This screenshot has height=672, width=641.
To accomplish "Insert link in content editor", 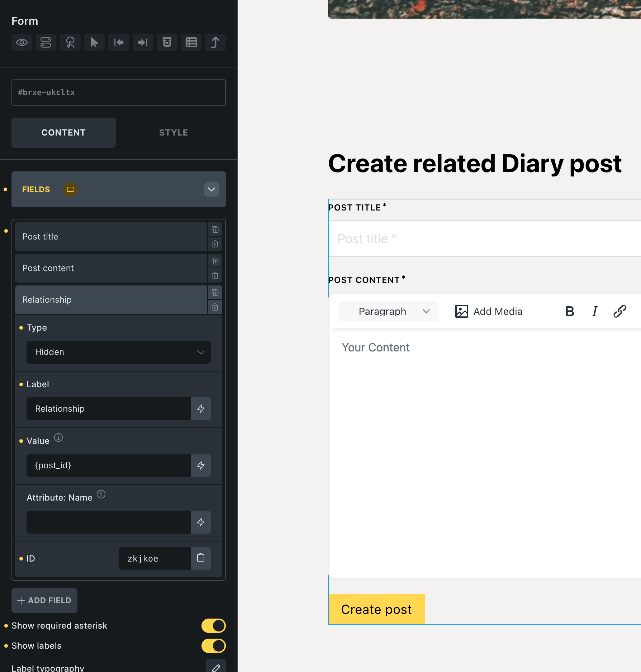I will click(x=619, y=311).
